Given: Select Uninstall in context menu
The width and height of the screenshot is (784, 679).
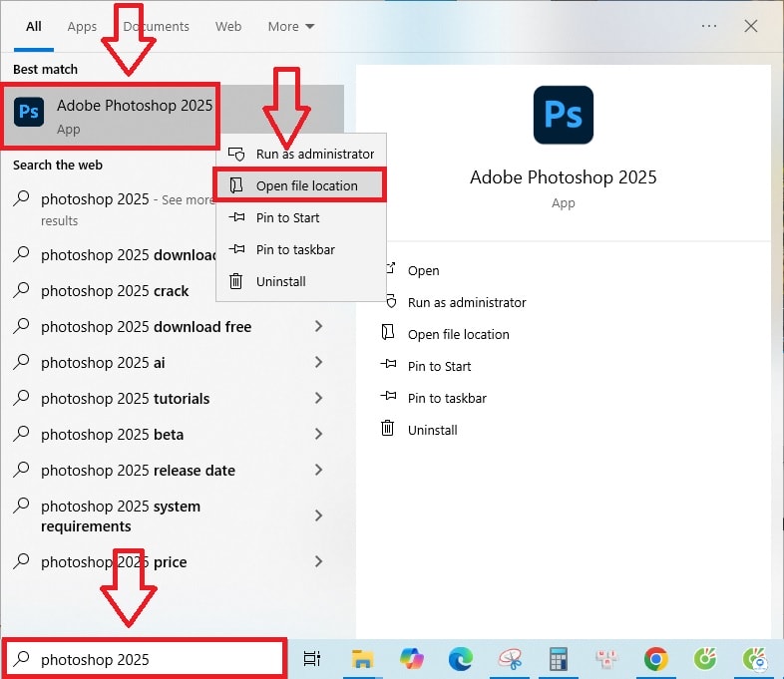Looking at the screenshot, I should (x=301, y=282).
